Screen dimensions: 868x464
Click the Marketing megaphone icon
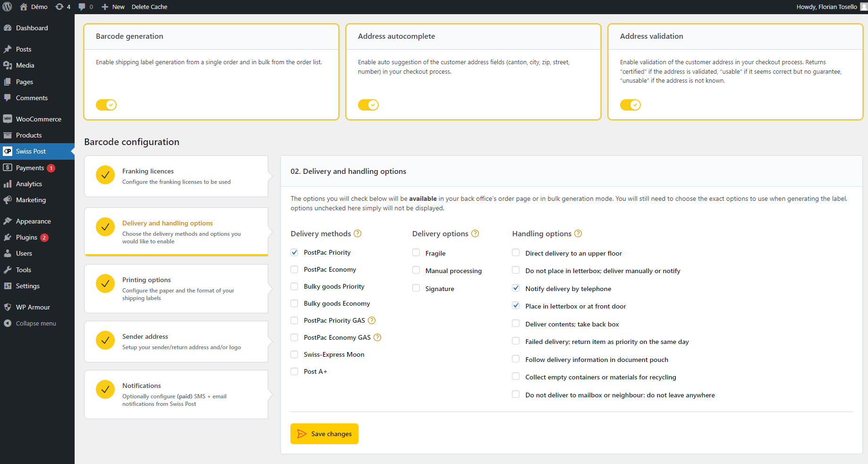[8, 200]
